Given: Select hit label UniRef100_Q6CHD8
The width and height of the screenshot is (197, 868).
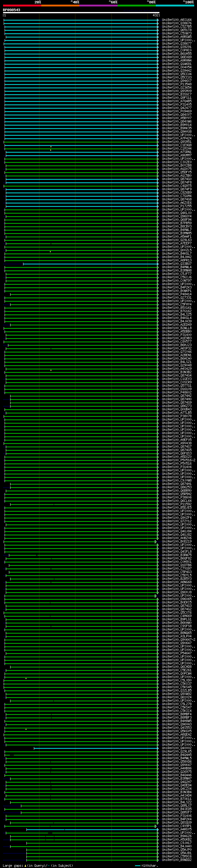Looking at the screenshot, I should pos(176,667).
